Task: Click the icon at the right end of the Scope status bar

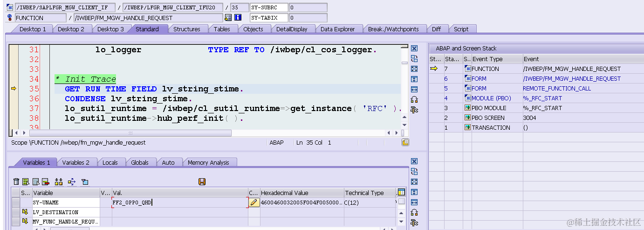Action: coord(405,142)
